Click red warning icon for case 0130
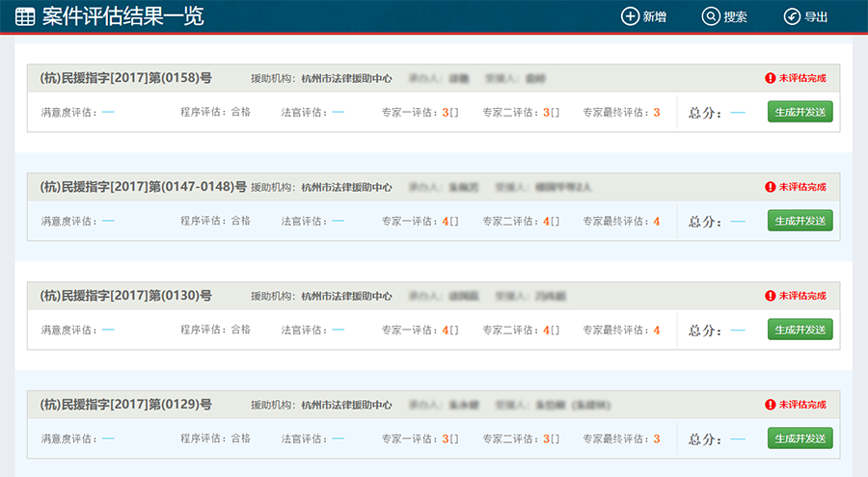The height and width of the screenshot is (477, 868). [x=770, y=296]
